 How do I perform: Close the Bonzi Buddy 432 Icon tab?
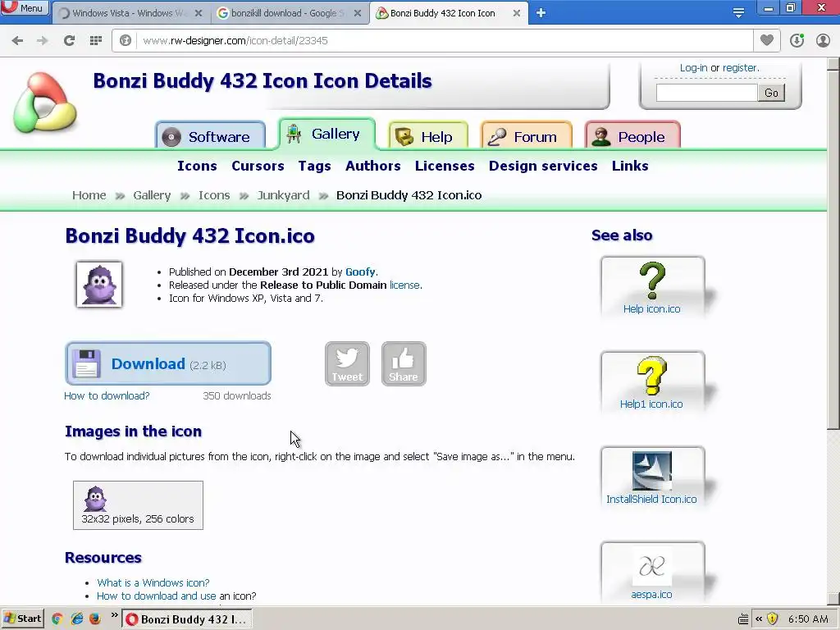click(x=517, y=13)
